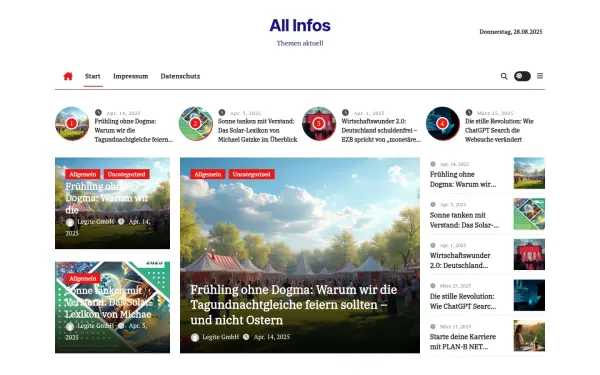This screenshot has width=600, height=375.
Task: Click Legite GmbH author on Sonne tanken card
Action: (x=96, y=326)
